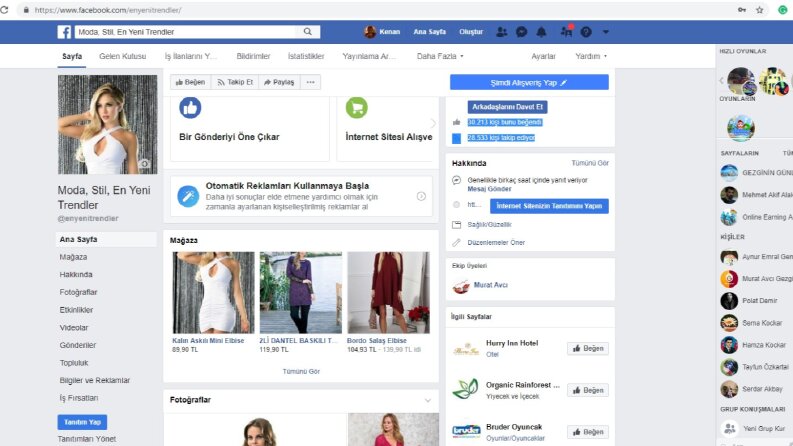Click in the Facebook search field
The width and height of the screenshot is (793, 446).
point(186,32)
